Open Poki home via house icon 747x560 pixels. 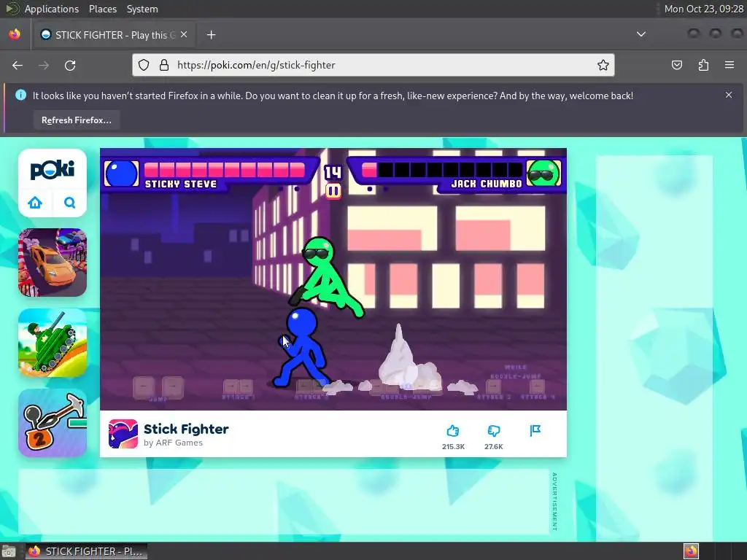[x=35, y=203]
